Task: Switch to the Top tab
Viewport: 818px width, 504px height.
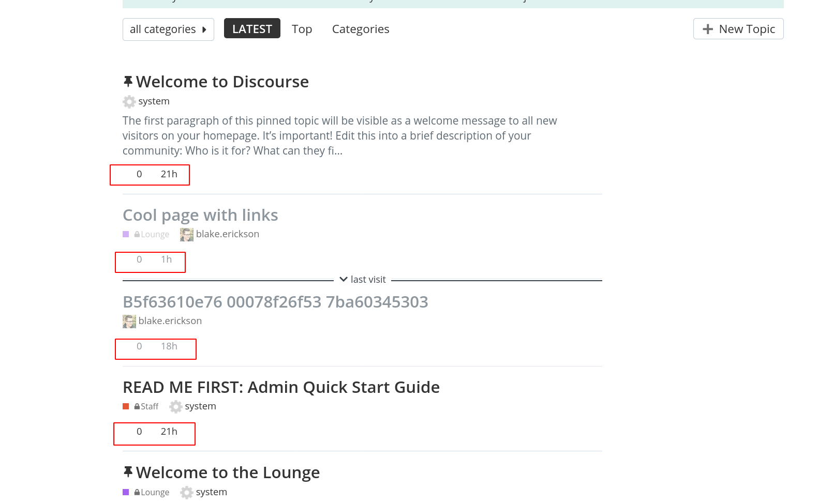Action: pos(302,29)
